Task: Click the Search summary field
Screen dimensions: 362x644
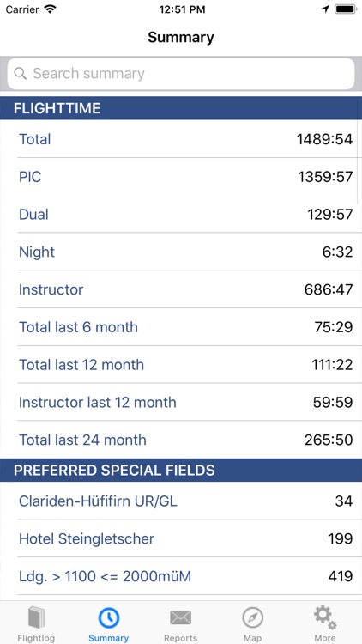Action: tap(181, 74)
